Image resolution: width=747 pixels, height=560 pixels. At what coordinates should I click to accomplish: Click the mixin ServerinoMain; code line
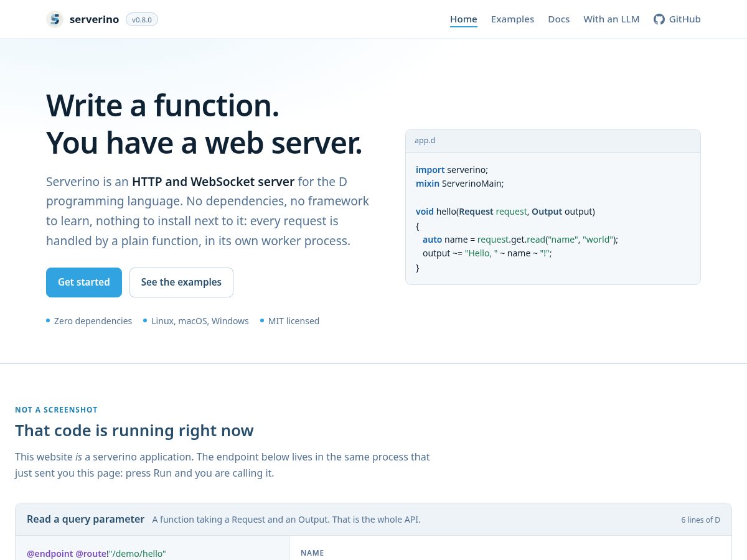[460, 184]
